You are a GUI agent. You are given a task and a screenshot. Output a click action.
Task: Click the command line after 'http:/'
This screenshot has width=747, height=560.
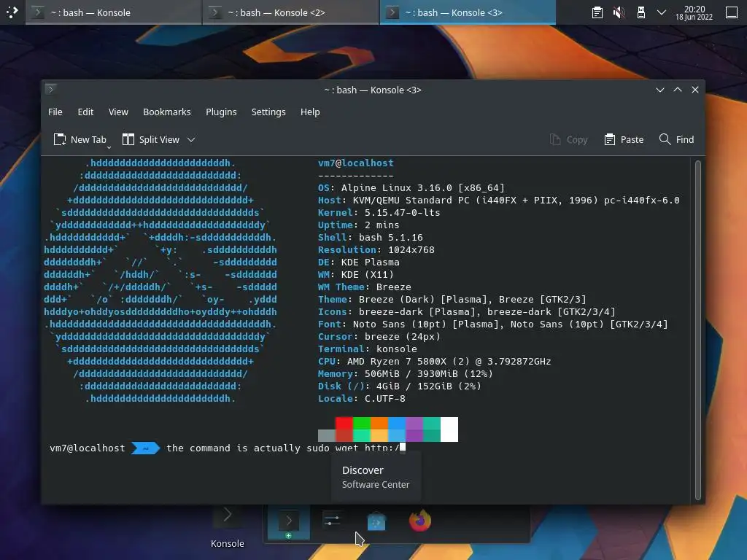pyautogui.click(x=403, y=448)
